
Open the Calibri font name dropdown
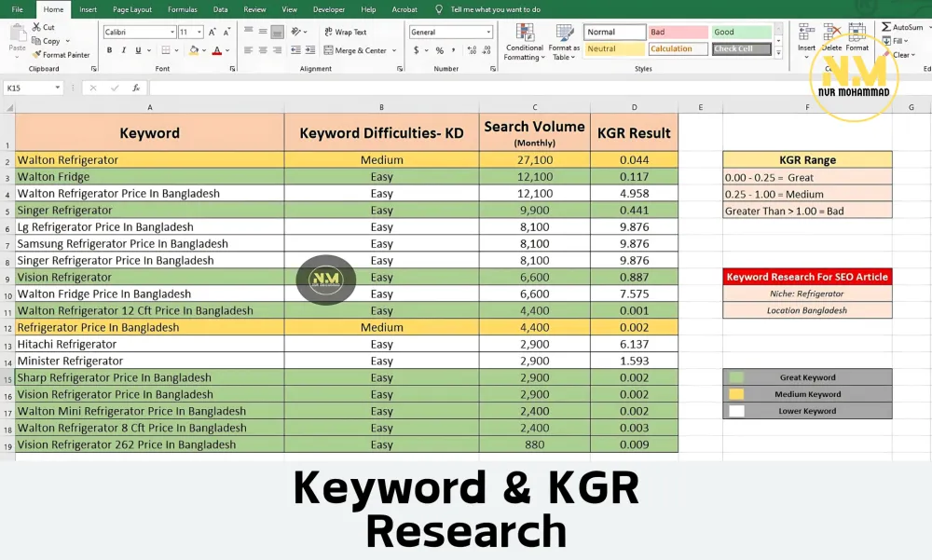[172, 32]
